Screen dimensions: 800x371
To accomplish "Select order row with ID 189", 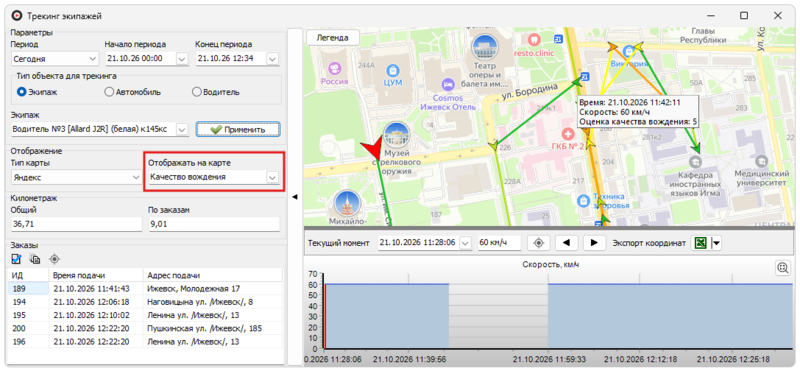I will [x=145, y=289].
